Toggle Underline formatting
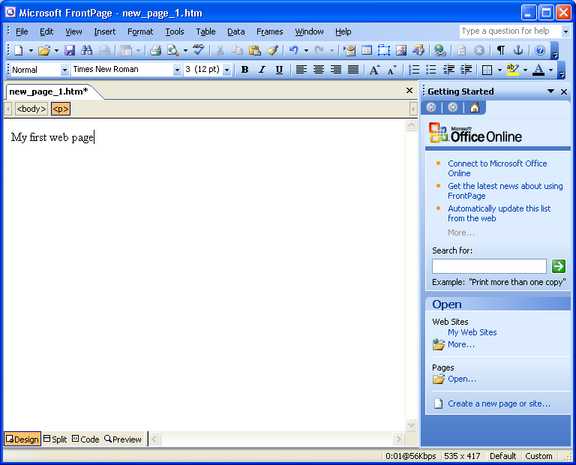 [279, 69]
